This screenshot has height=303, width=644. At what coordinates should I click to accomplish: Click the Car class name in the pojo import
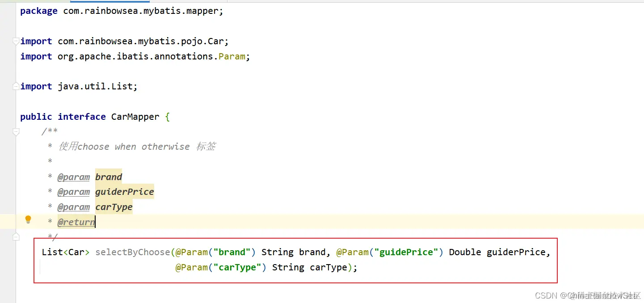pyautogui.click(x=215, y=41)
